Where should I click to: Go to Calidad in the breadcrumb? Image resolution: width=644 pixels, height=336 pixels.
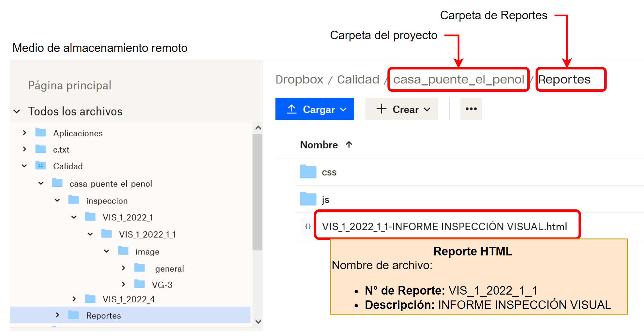[x=358, y=80]
